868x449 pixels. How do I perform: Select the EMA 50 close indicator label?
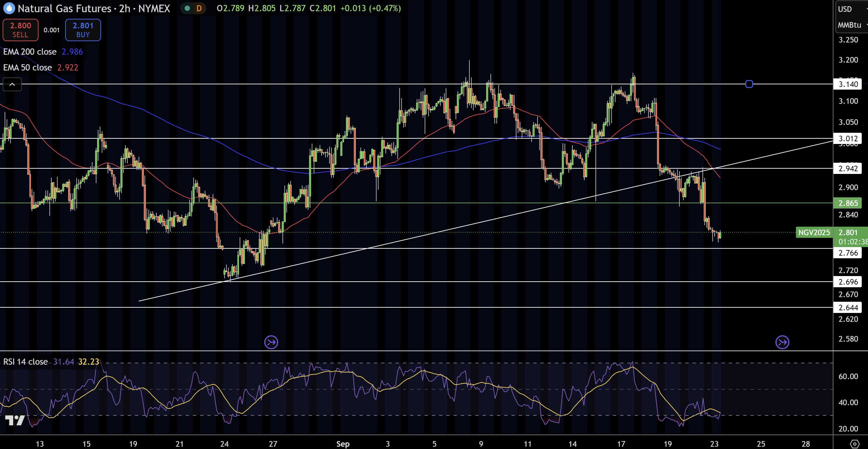tap(28, 68)
